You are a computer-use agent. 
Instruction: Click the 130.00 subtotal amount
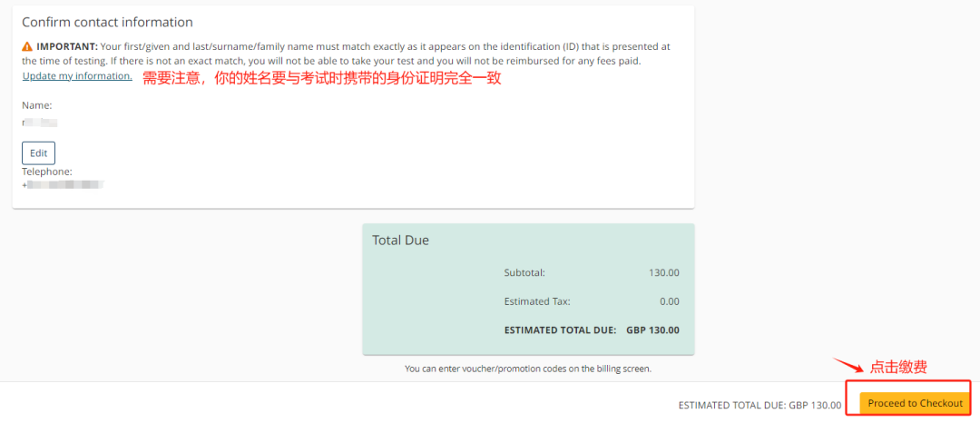pos(663,272)
